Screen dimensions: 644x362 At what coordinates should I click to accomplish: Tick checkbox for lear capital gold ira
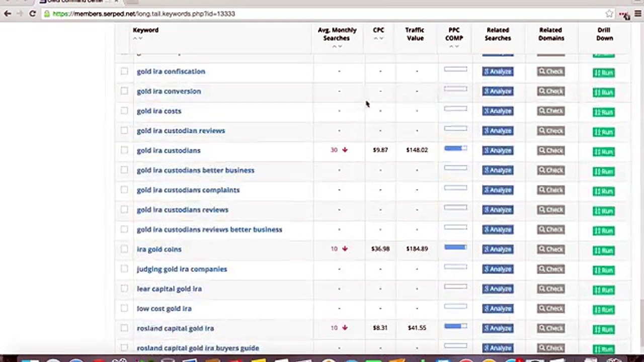point(124,289)
